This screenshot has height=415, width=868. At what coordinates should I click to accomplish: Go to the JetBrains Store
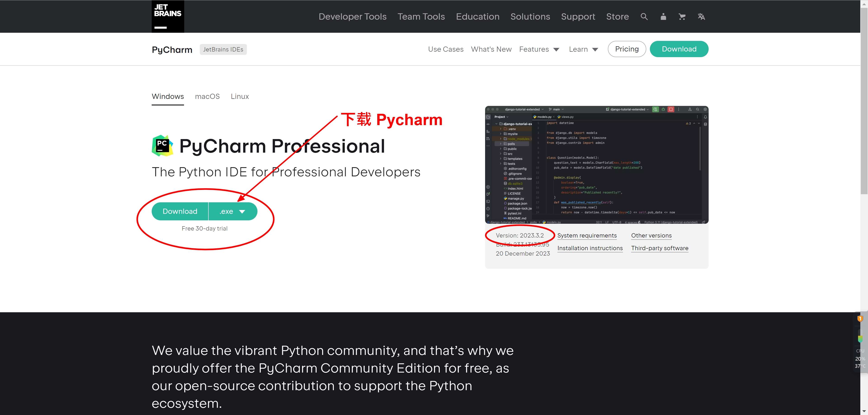[617, 16]
